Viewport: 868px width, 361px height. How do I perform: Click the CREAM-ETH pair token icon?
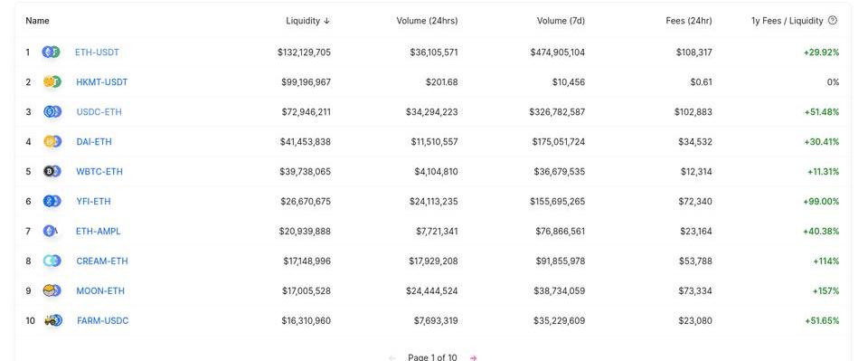[52, 261]
